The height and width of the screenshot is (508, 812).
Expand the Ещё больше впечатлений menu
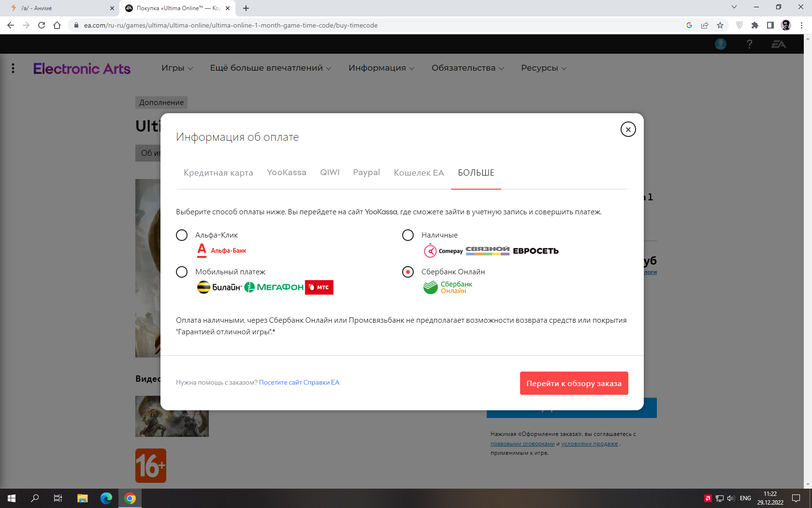click(271, 68)
